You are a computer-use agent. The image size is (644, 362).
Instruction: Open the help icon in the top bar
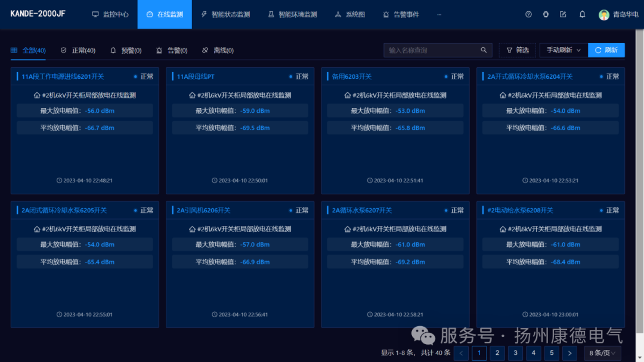pyautogui.click(x=528, y=14)
